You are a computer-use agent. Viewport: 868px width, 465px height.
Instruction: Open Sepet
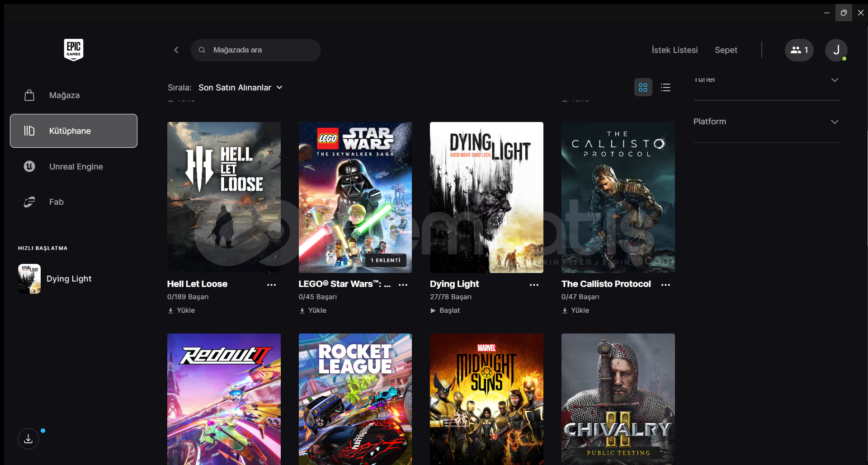pos(726,50)
